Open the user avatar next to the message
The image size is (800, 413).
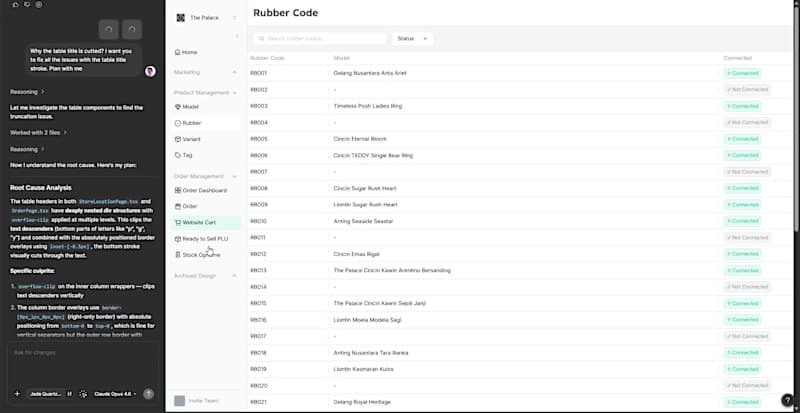pos(150,71)
